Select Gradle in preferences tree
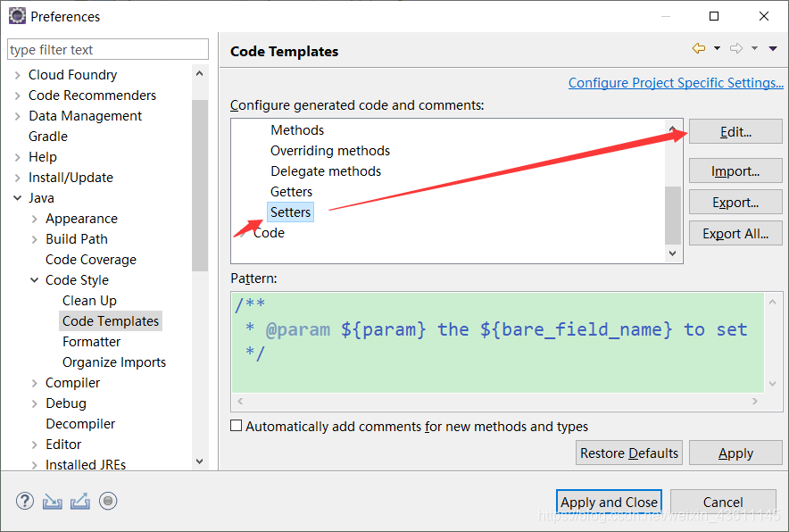Screen dimensions: 789x532 [x=48, y=137]
